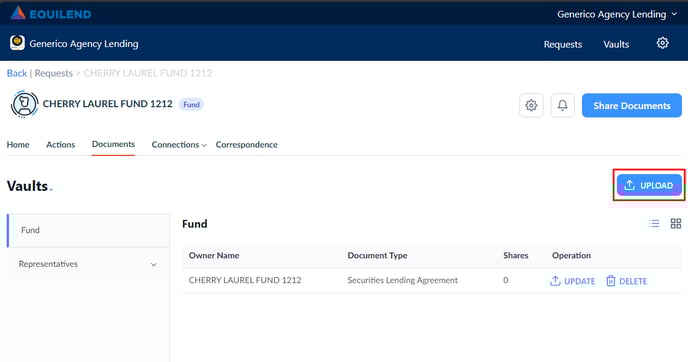The height and width of the screenshot is (362, 688).
Task: Select the Fund vault in sidebar
Action: tap(89, 230)
